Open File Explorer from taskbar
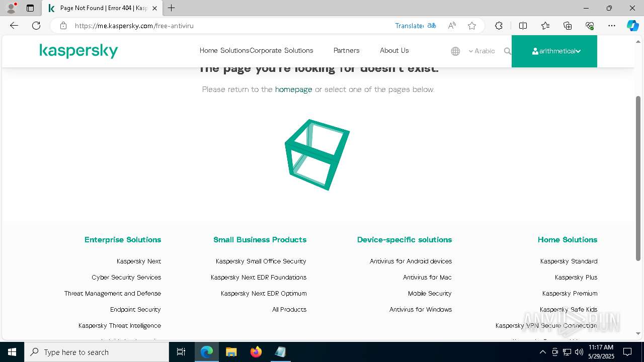Screen dimensions: 644x362 click(x=231, y=352)
